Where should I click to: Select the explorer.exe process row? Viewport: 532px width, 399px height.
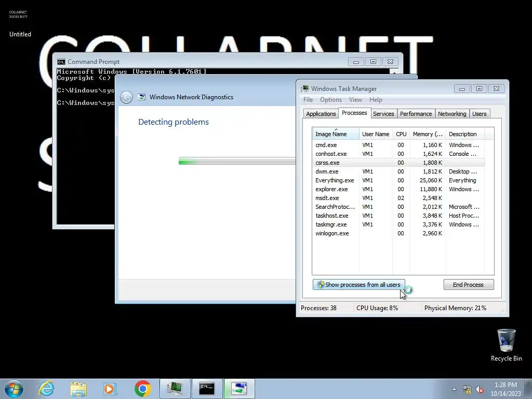[x=398, y=189]
